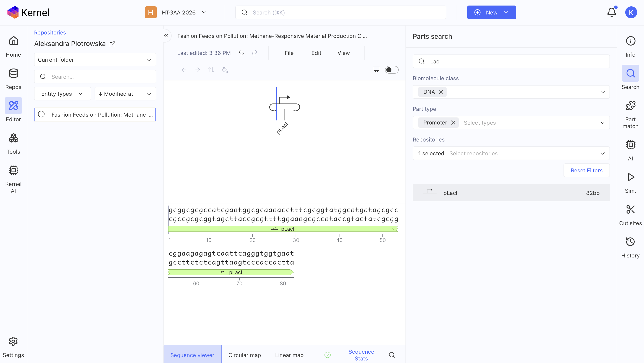The height and width of the screenshot is (363, 644).
Task: Click the redo arrow icon
Action: pyautogui.click(x=255, y=53)
